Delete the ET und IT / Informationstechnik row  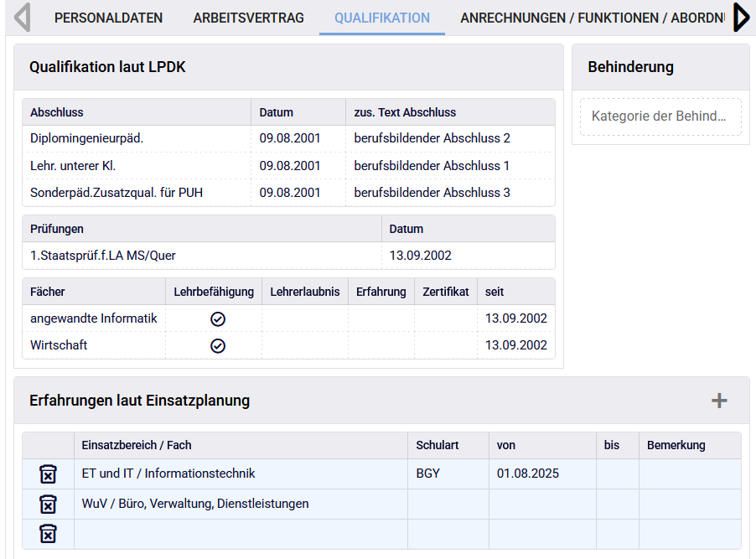[48, 474]
